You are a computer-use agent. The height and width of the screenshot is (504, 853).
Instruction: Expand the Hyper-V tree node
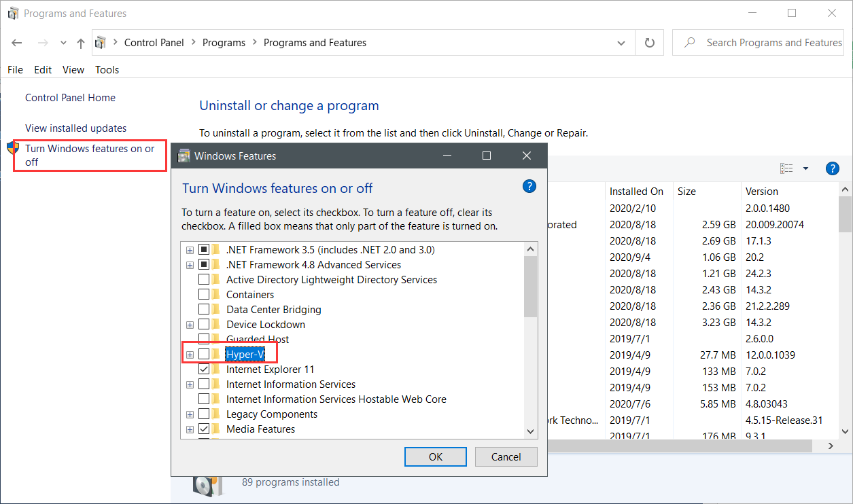coord(190,355)
